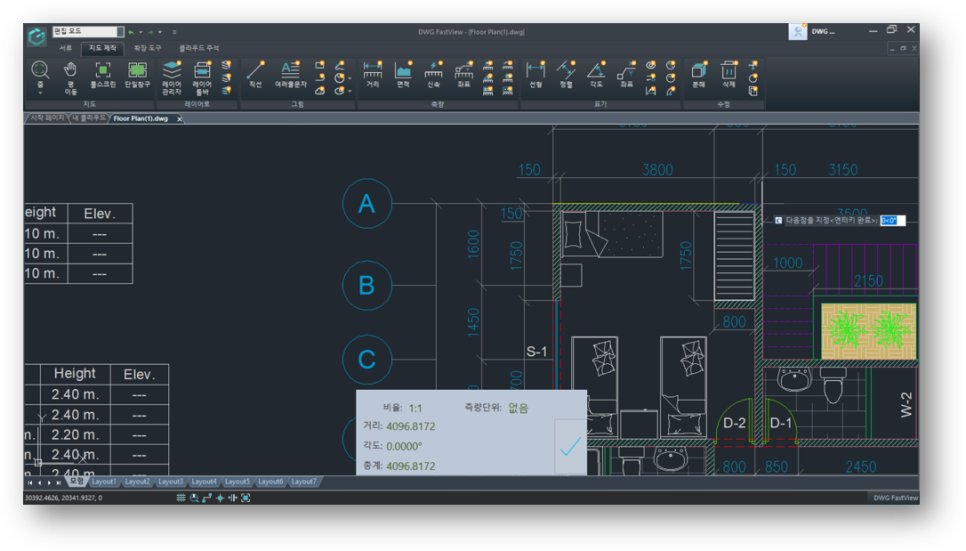The image size is (966, 551).
Task: Click the single viewport (단일창구) icon
Action: (x=137, y=75)
